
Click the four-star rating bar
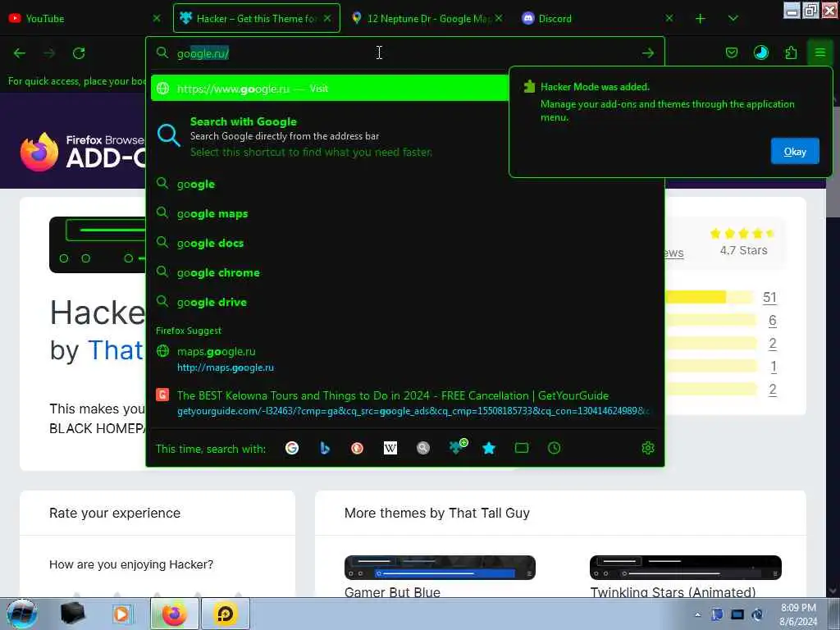point(710,321)
